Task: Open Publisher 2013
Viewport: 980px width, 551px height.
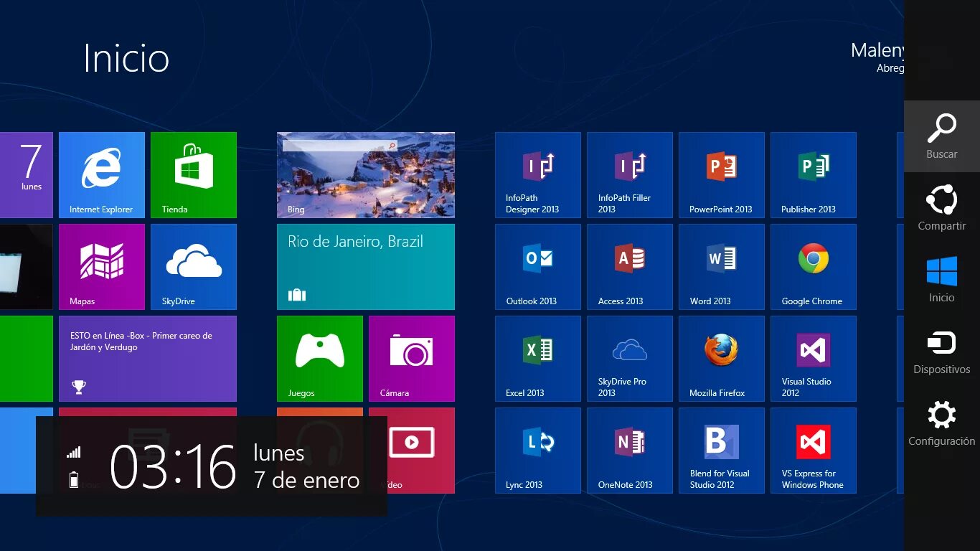Action: [814, 175]
